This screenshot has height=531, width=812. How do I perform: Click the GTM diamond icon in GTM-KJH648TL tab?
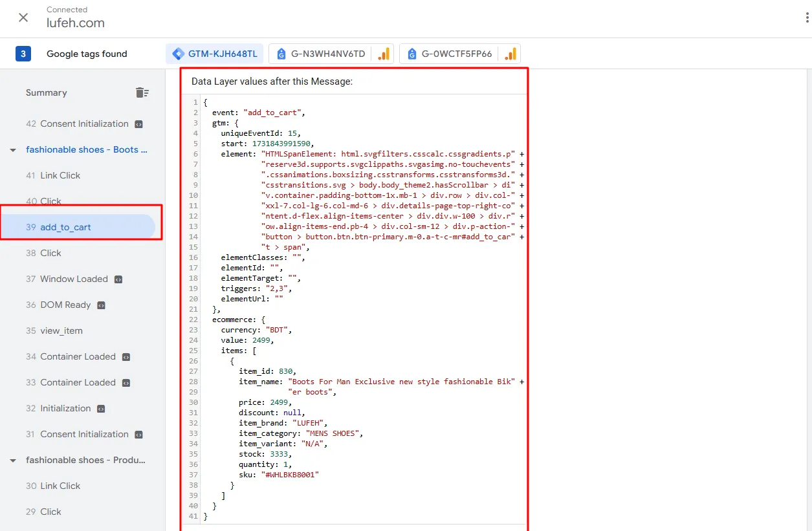[179, 54]
